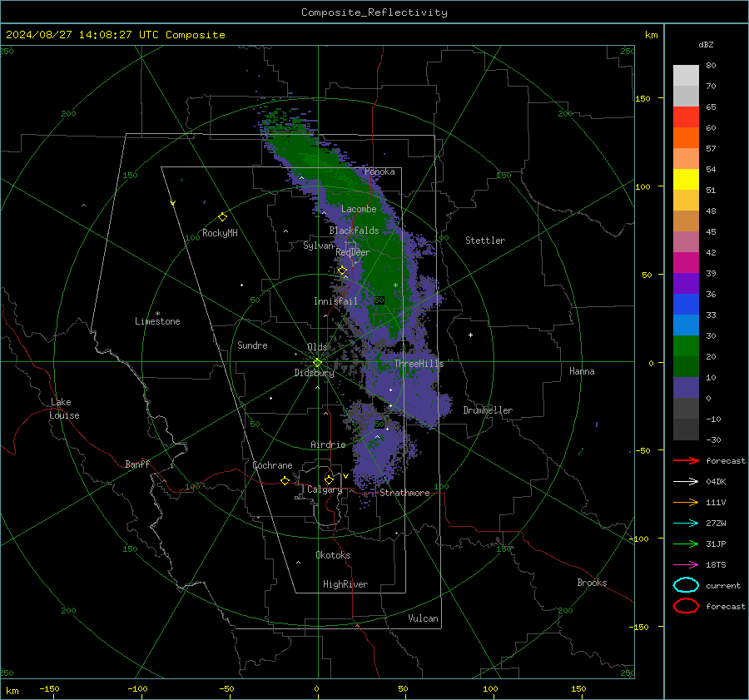Screen dimensions: 749x700
Task: Click the Sundre town label
Action: [x=252, y=345]
